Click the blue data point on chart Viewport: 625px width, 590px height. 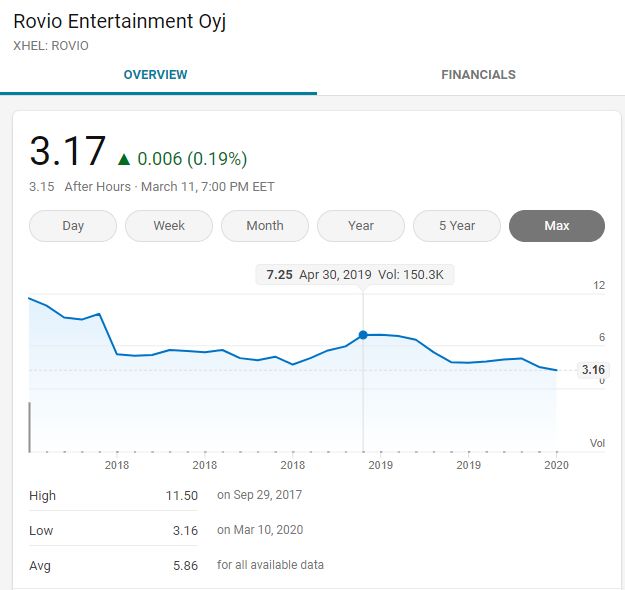click(363, 335)
